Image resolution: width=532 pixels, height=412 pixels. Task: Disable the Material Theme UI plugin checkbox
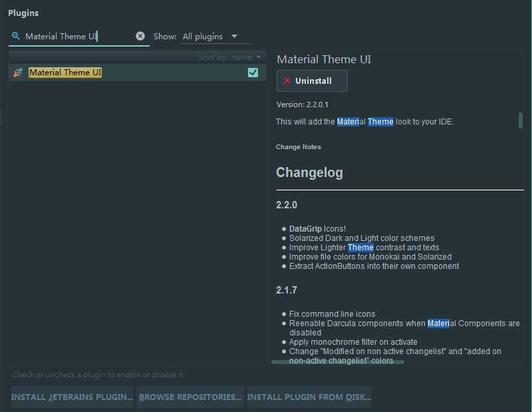click(253, 73)
